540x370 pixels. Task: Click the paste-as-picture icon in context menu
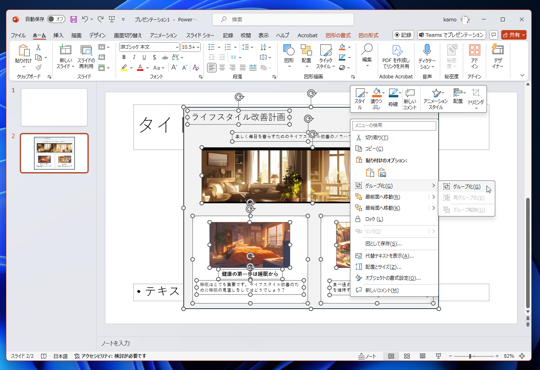pos(382,172)
